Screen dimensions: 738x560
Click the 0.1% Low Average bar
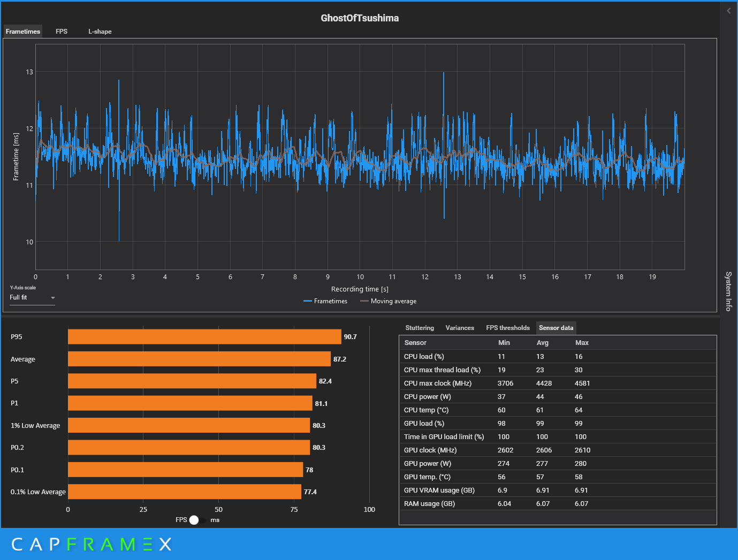click(x=185, y=492)
